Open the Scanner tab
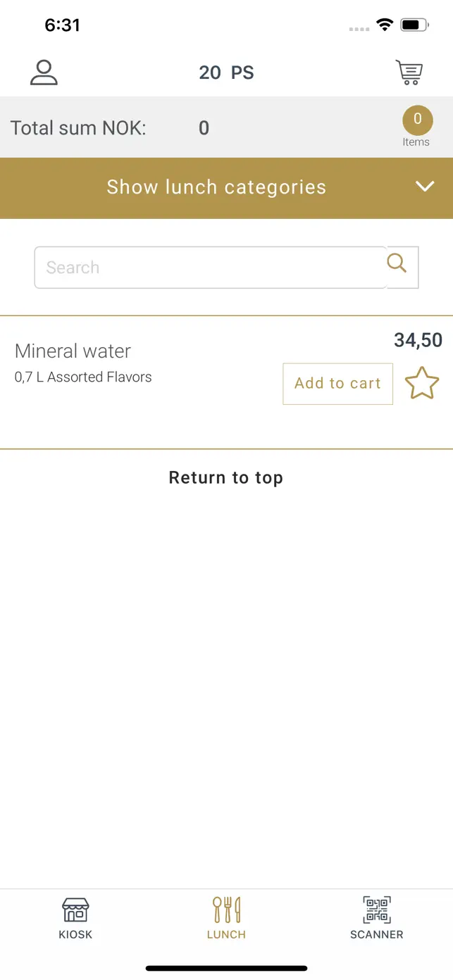This screenshot has height=980, width=453. click(x=377, y=918)
